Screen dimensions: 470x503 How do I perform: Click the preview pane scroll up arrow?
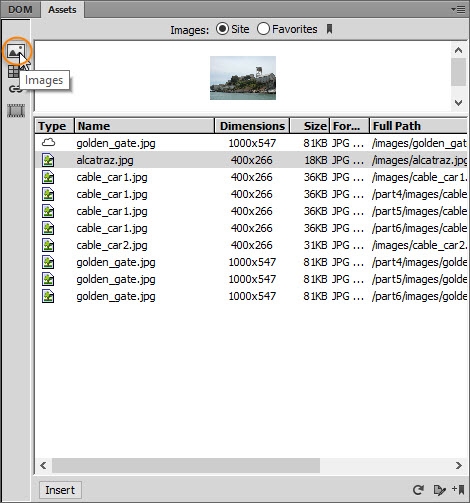[458, 50]
